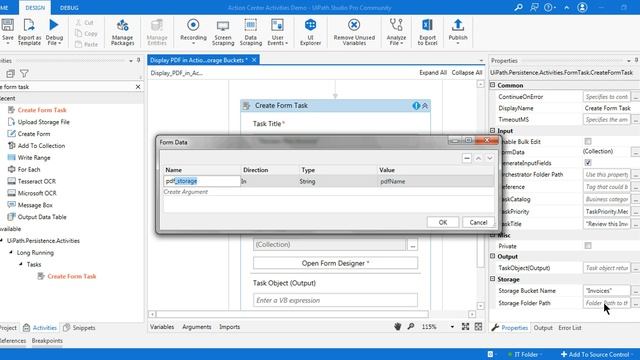Click Task Object Output VB expression field
640x360 pixels.
(x=335, y=300)
